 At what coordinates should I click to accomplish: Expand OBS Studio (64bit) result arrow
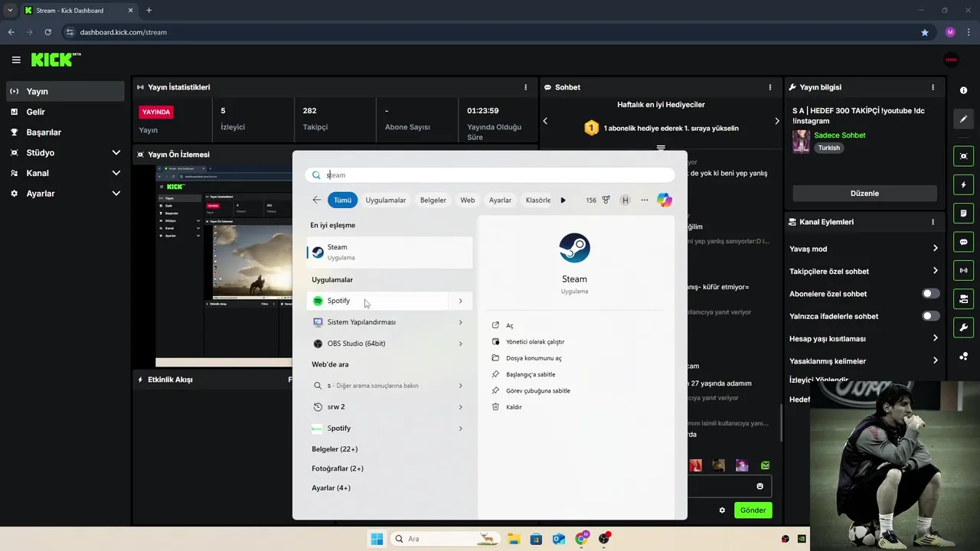(460, 344)
